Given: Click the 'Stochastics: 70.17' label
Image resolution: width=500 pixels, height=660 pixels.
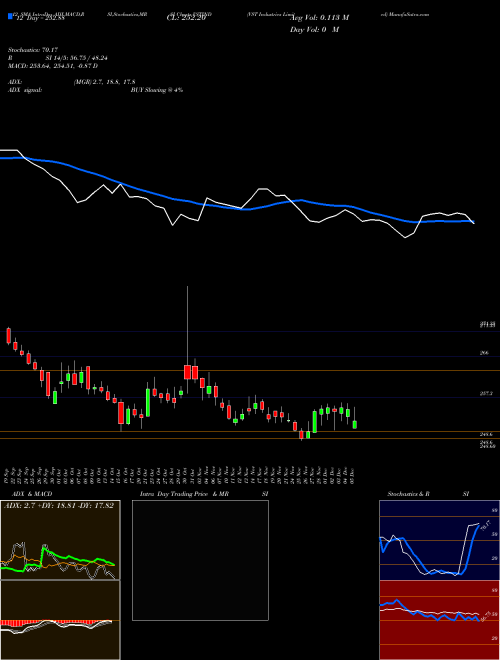Looking at the screenshot, I should [x=32, y=50].
